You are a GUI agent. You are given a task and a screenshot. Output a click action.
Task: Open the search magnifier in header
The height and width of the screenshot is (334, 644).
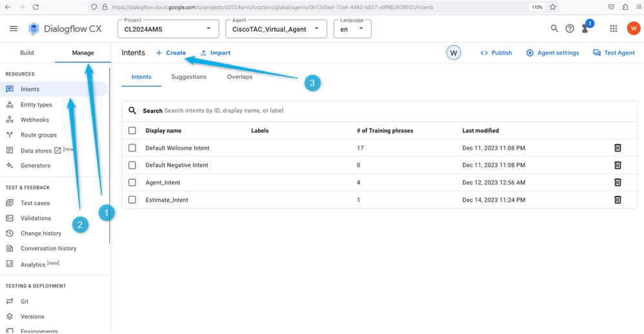(554, 28)
